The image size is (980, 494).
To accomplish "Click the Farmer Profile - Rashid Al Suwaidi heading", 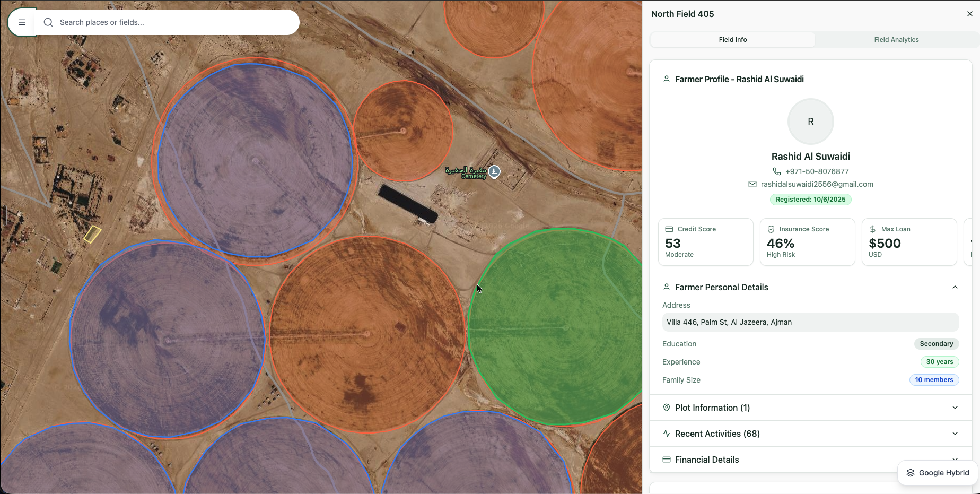I will (x=739, y=79).
